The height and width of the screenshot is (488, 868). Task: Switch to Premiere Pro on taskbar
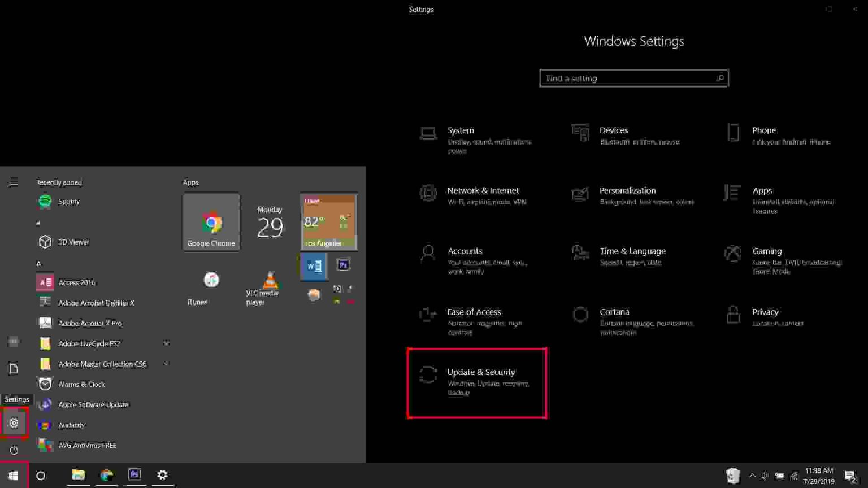tap(134, 475)
